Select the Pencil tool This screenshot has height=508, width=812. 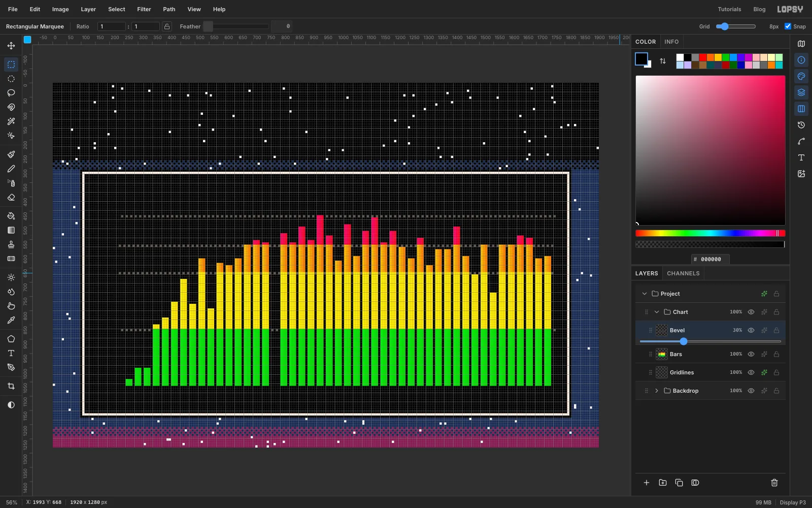coord(11,169)
